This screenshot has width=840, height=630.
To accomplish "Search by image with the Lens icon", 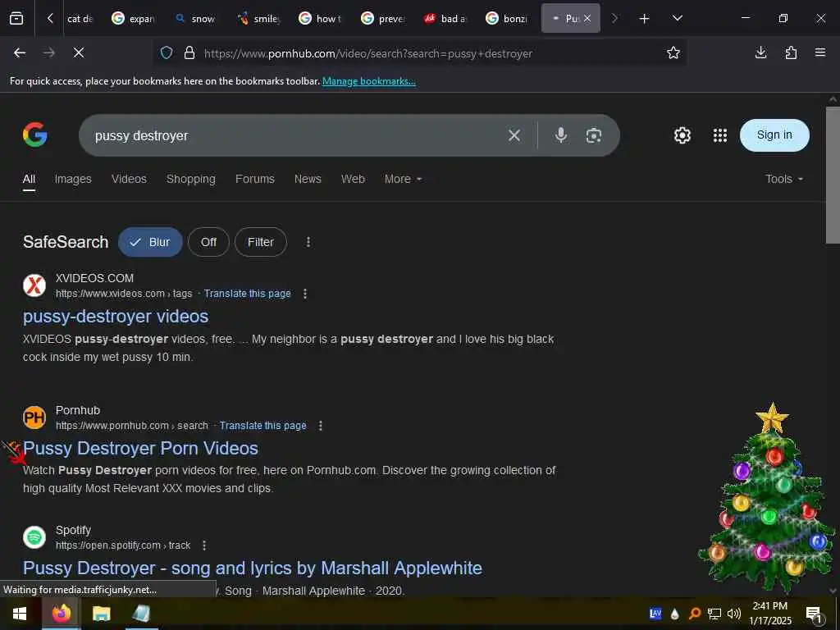I will coord(594,135).
